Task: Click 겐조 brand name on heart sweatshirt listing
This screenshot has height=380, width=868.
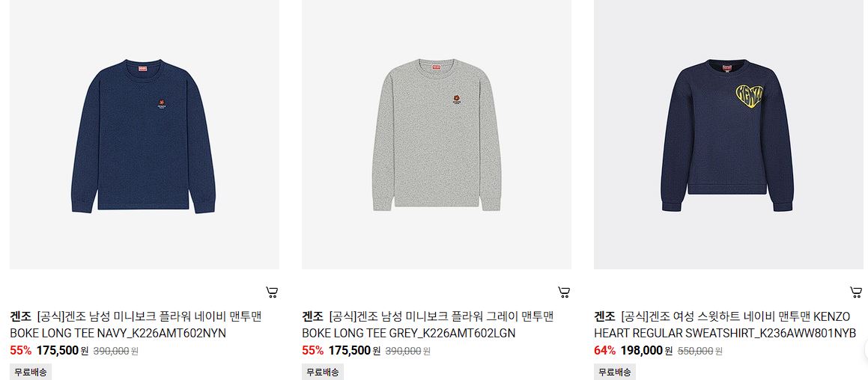Action: click(x=604, y=317)
